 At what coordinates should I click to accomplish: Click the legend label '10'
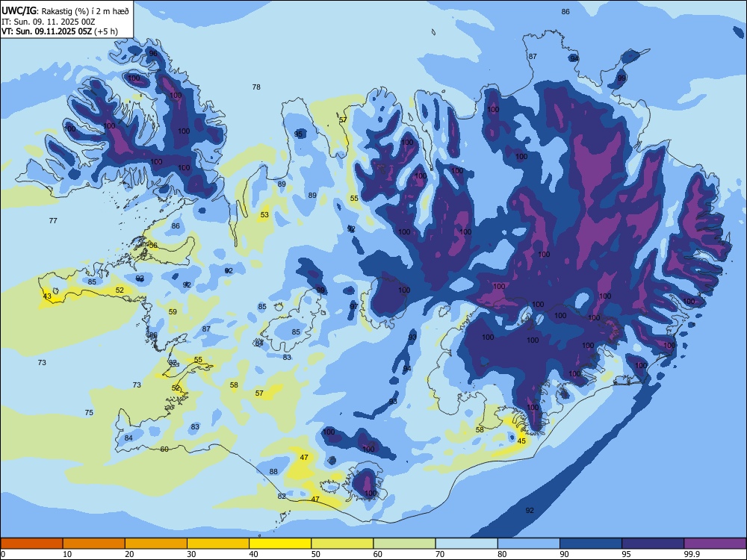(67, 554)
